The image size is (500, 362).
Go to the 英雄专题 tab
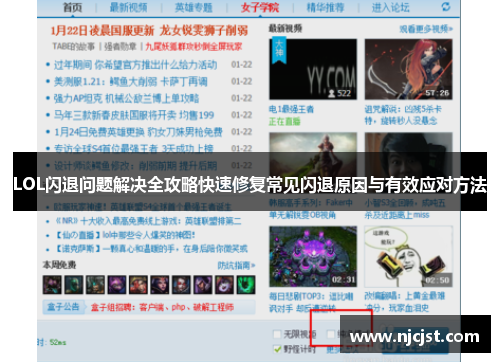pos(194,7)
